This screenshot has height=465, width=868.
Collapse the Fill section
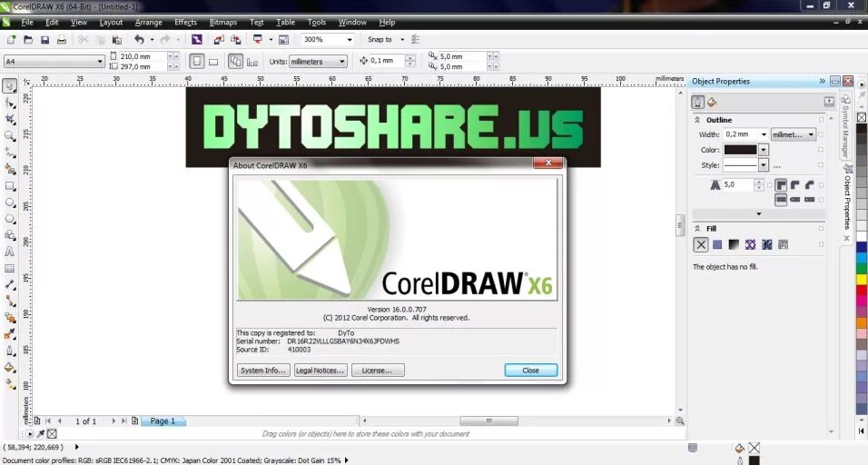coord(697,228)
